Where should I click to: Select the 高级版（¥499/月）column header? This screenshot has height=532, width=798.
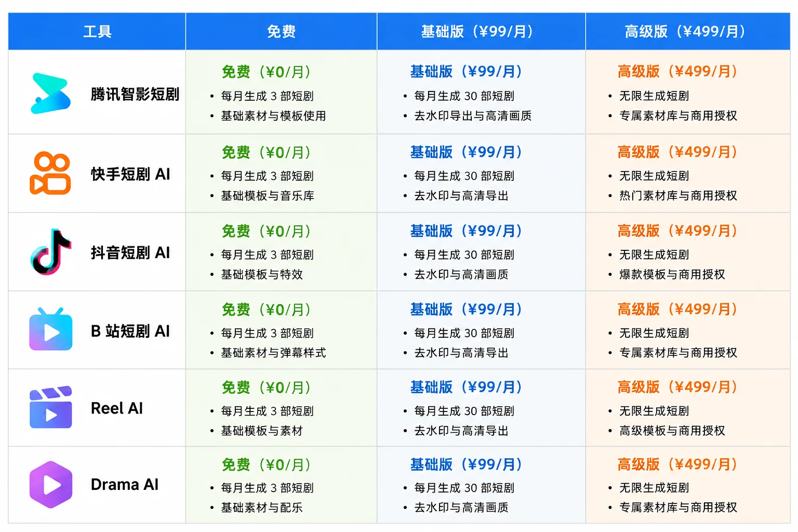[x=688, y=32]
